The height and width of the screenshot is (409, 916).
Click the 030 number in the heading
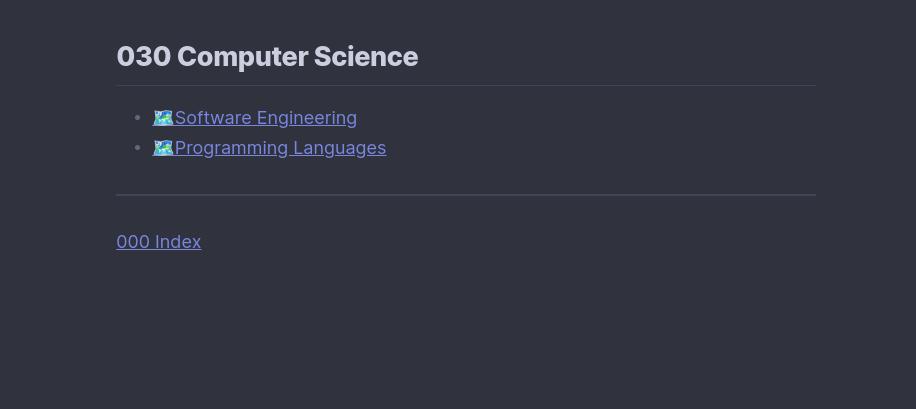click(144, 57)
